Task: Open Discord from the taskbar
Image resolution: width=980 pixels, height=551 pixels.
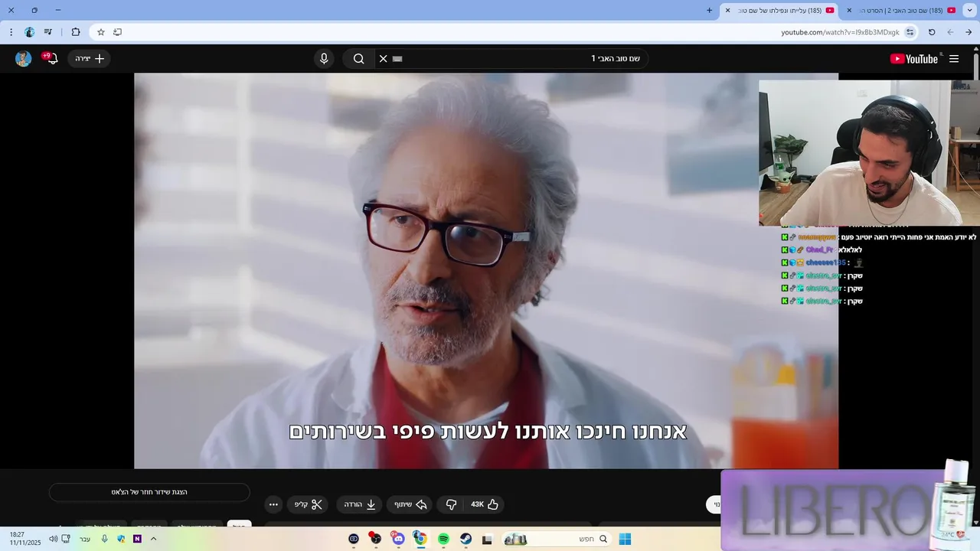Action: click(398, 539)
